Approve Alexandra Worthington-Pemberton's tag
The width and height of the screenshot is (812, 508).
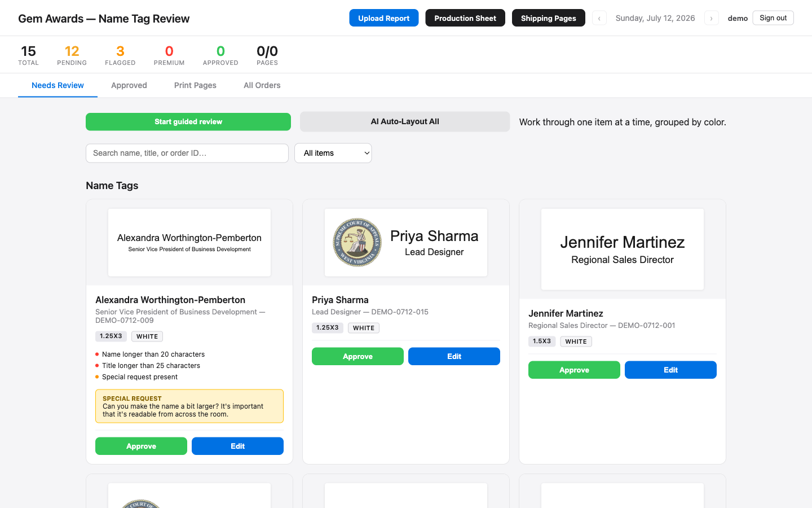(141, 446)
